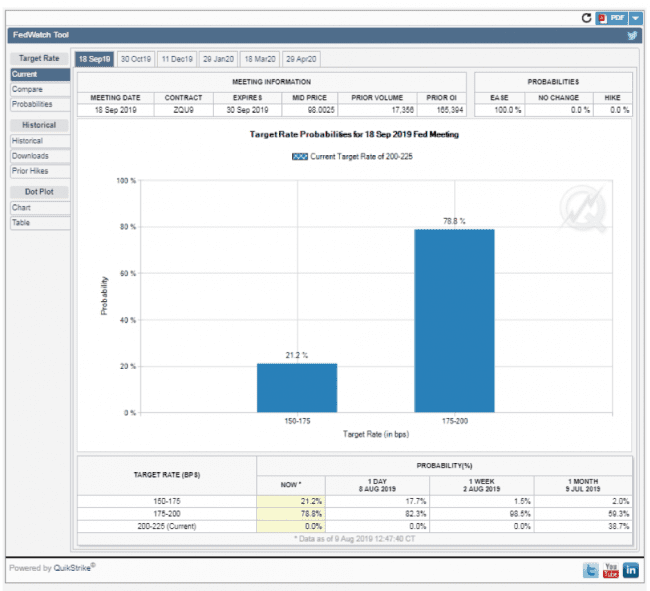Click the 200-225 (Current) row label
Viewport: 650px width, 591px height.
tap(167, 526)
